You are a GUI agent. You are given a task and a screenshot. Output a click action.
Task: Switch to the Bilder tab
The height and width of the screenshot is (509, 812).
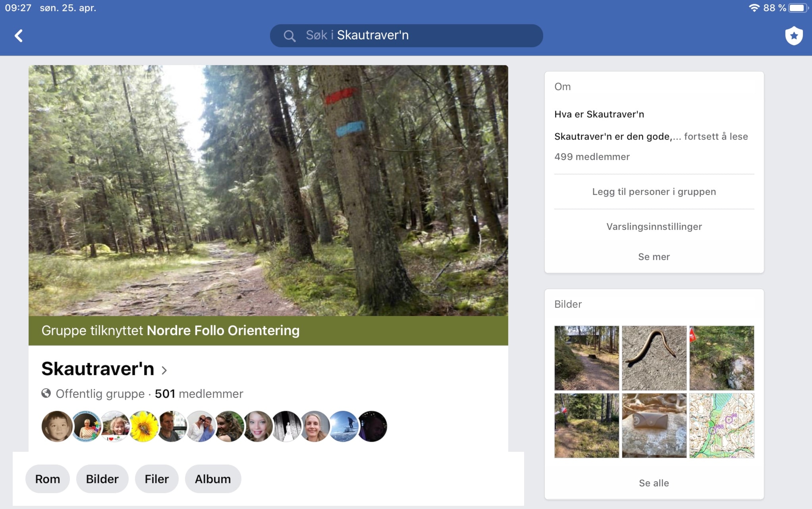[x=102, y=479]
